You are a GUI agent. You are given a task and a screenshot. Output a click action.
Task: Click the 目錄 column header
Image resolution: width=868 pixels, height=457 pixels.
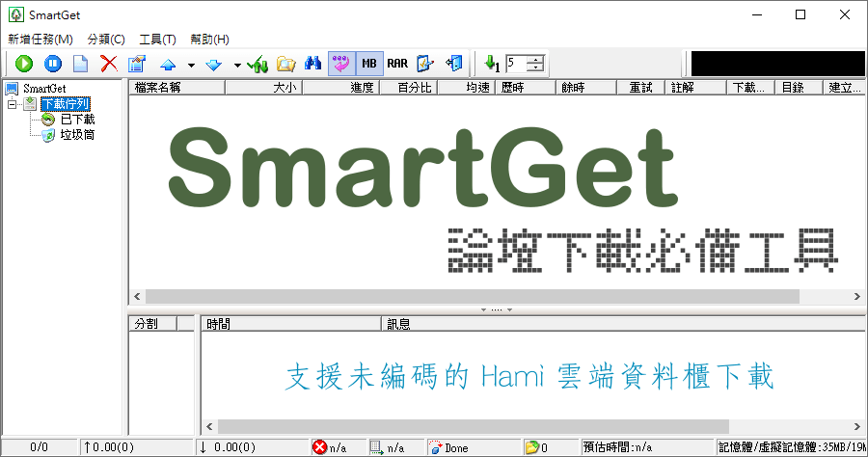coord(798,88)
